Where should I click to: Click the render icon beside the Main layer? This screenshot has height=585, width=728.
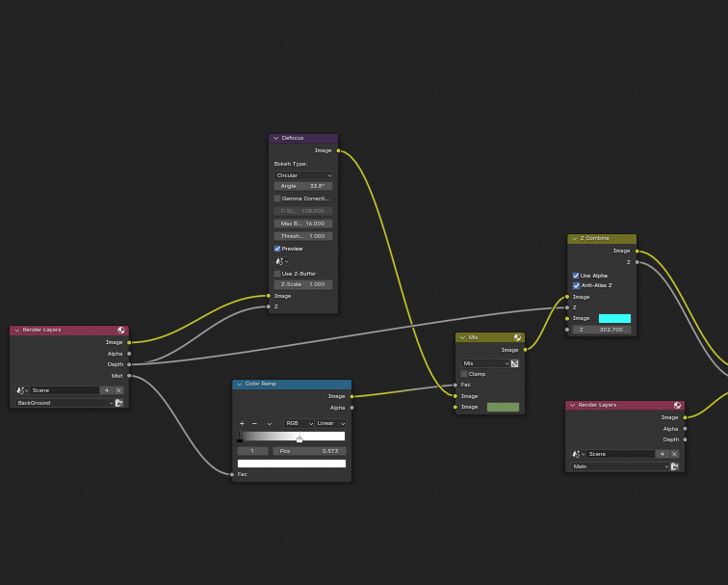click(675, 466)
